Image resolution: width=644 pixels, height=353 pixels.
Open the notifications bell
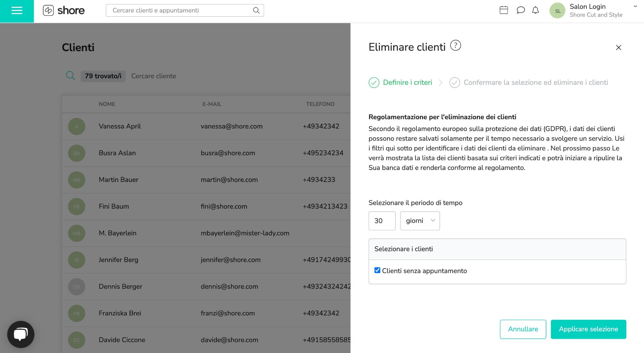(535, 10)
